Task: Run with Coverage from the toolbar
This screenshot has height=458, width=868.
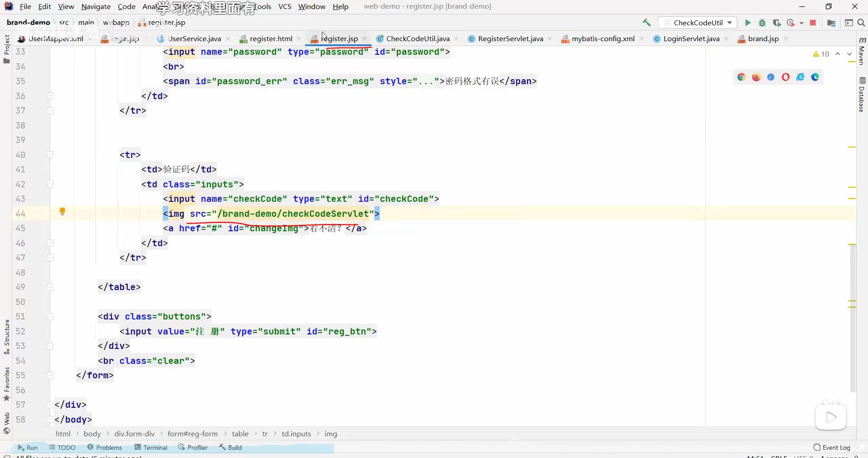Action: tap(777, 23)
